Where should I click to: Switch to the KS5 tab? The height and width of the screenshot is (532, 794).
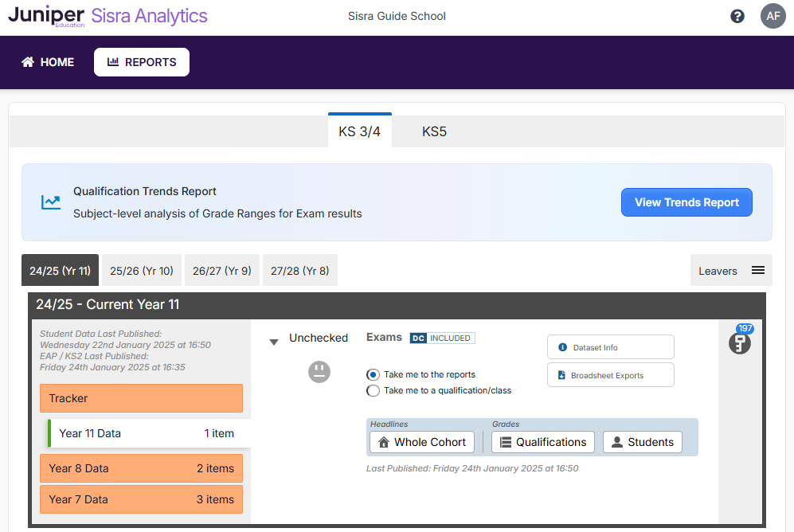(x=434, y=131)
